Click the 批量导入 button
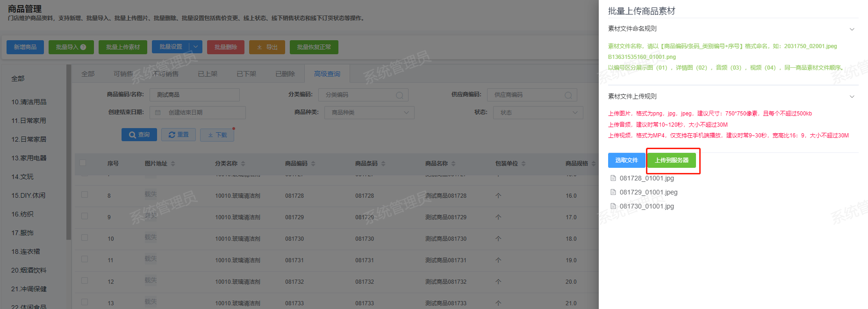Screen dimensions: 868x309 pos(71,47)
